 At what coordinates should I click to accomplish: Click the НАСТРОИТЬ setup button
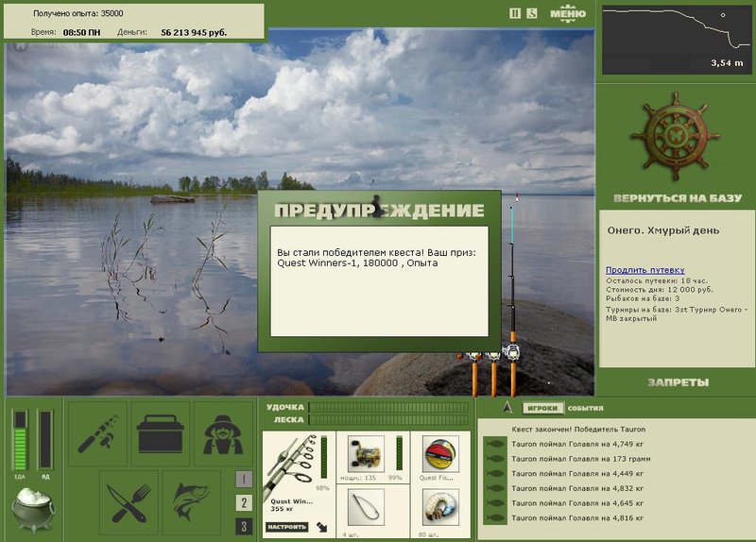pos(287,527)
